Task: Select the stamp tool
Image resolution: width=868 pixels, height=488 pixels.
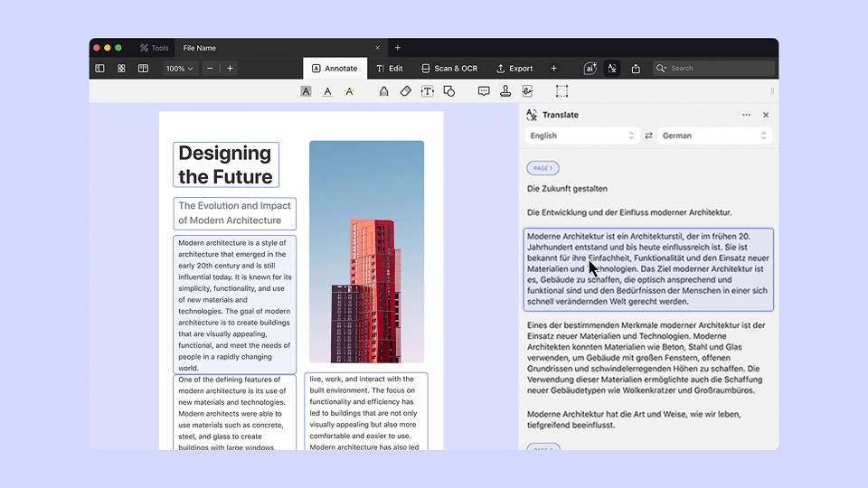Action: coord(505,91)
